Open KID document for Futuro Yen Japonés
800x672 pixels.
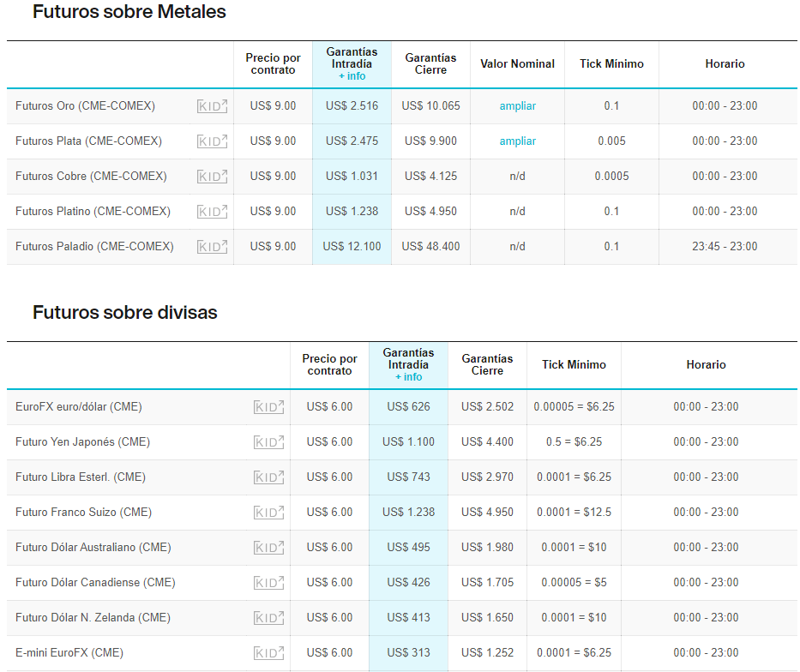tap(268, 442)
